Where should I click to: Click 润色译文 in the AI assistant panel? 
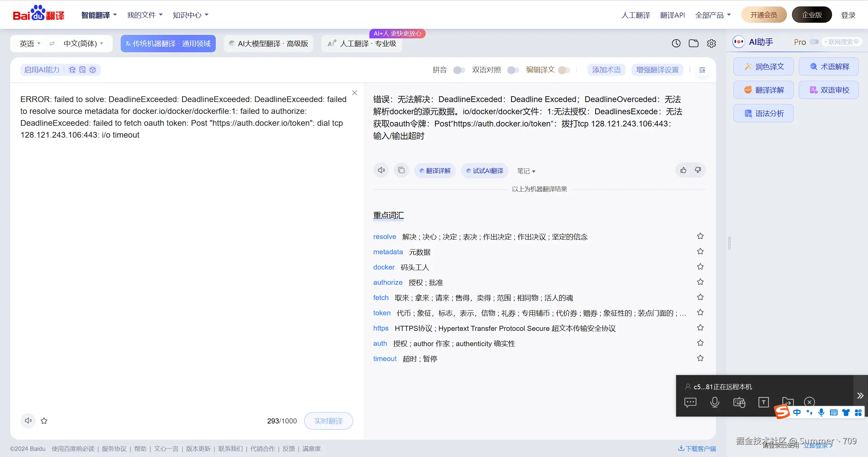pos(763,66)
